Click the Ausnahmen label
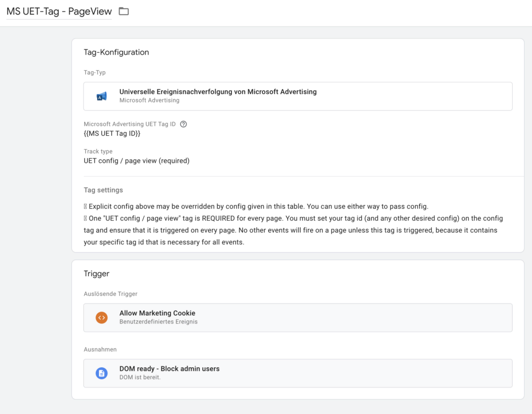 click(x=100, y=350)
